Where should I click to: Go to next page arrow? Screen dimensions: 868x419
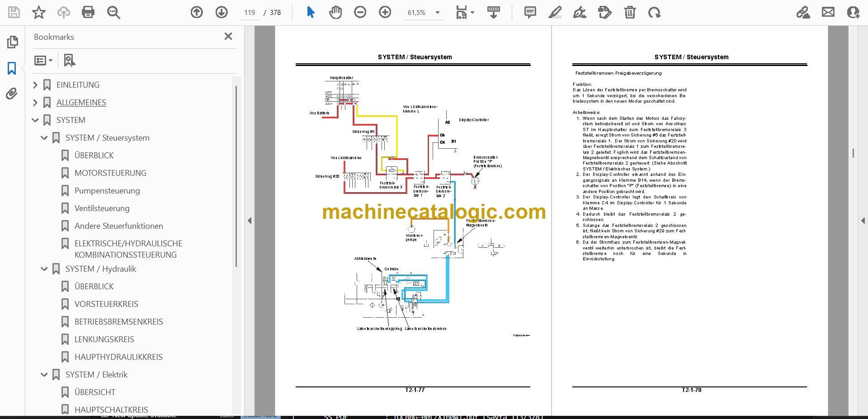coord(222,12)
